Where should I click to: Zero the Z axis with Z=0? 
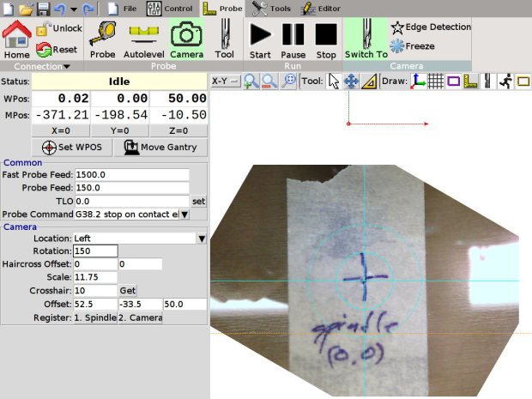click(x=178, y=130)
